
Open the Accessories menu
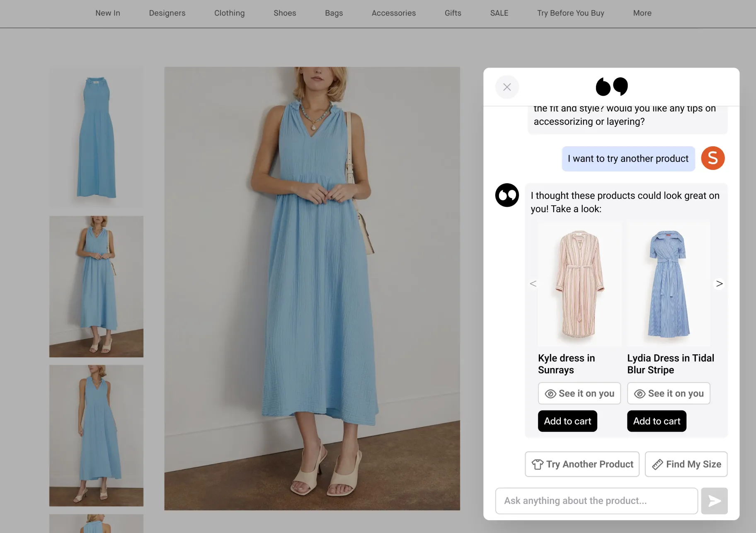[393, 13]
